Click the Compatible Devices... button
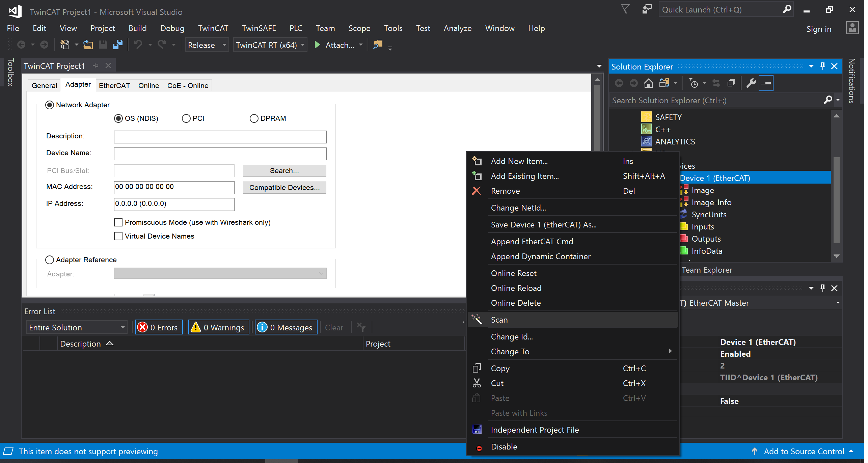Image resolution: width=868 pixels, height=463 pixels. [284, 188]
